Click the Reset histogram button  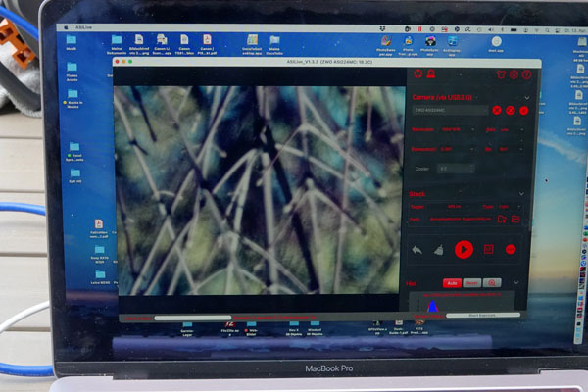pos(473,282)
